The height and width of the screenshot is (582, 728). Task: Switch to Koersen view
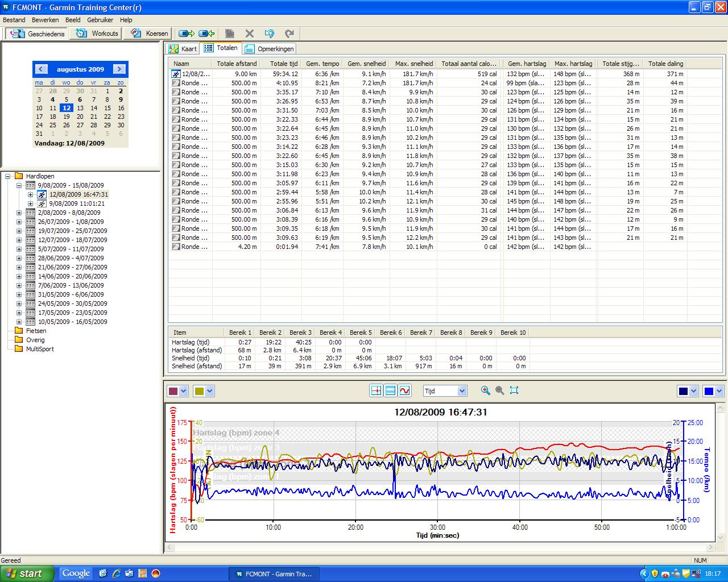(149, 34)
